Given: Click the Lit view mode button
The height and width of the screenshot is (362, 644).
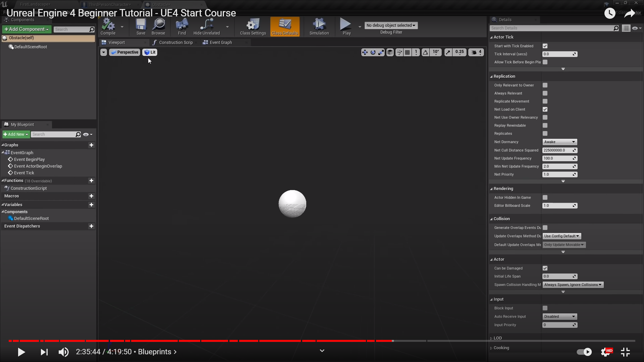Looking at the screenshot, I should [150, 52].
